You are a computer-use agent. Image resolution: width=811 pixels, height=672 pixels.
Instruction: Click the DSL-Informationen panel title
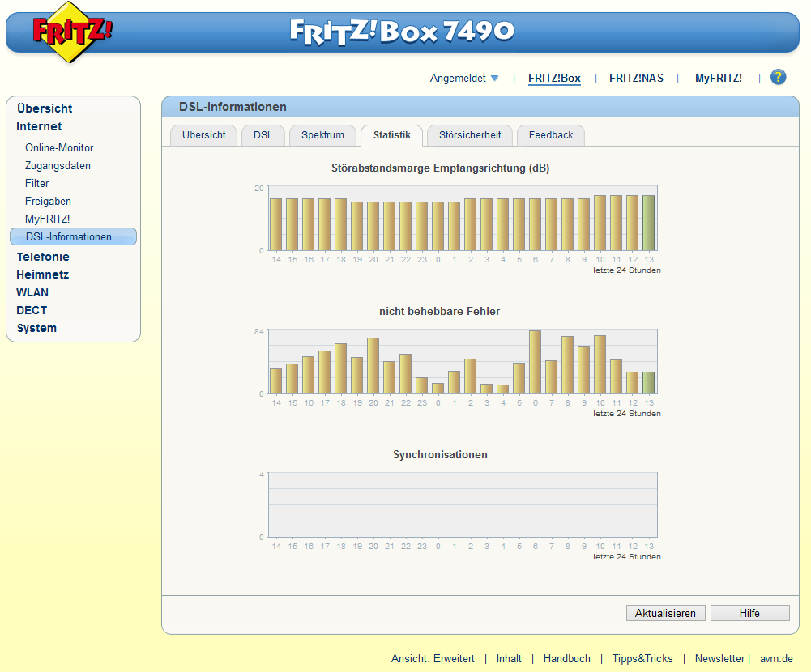pyautogui.click(x=233, y=107)
